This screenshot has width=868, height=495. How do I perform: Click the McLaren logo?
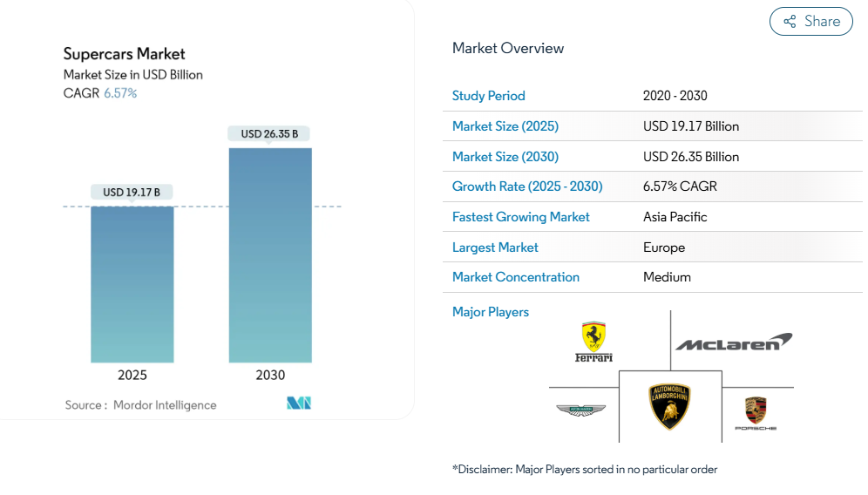click(733, 342)
